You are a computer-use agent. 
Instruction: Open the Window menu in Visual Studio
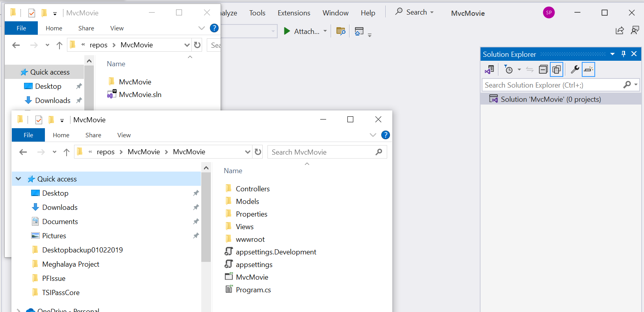pyautogui.click(x=336, y=13)
